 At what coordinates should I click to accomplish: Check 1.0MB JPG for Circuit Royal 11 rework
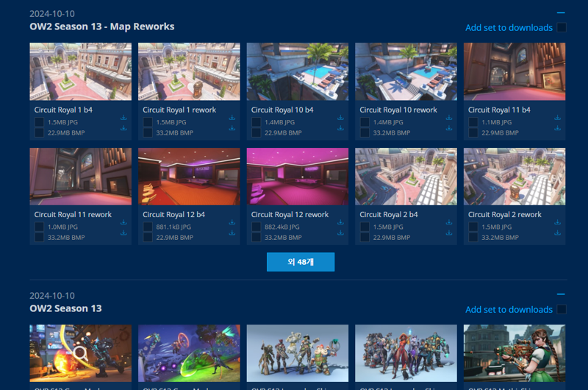tap(39, 227)
